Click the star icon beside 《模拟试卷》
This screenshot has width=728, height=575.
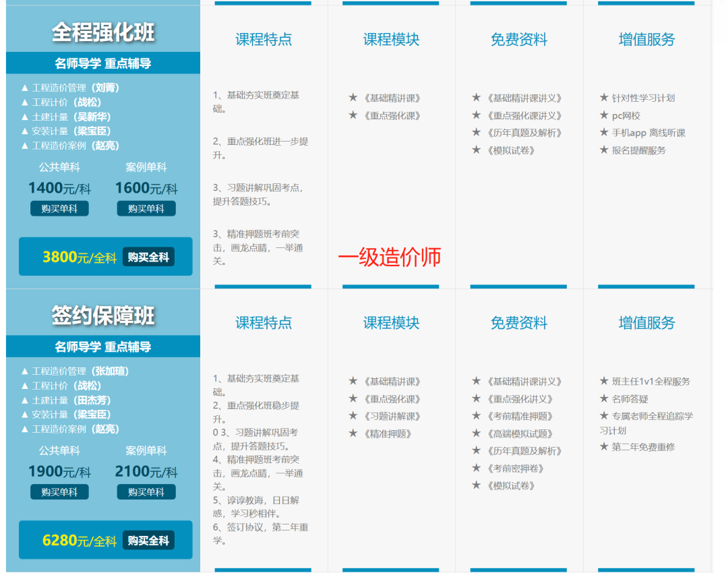(x=477, y=150)
